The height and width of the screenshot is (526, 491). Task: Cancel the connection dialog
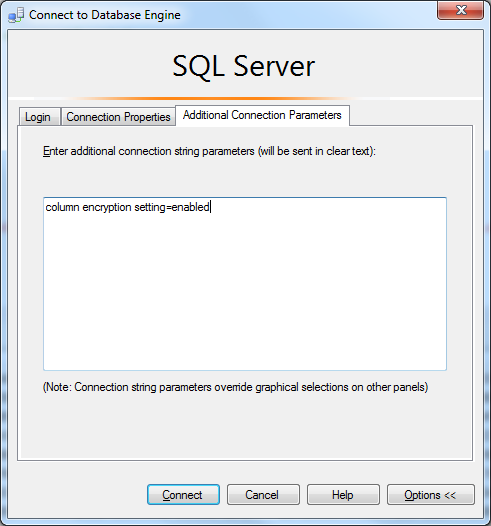(263, 494)
